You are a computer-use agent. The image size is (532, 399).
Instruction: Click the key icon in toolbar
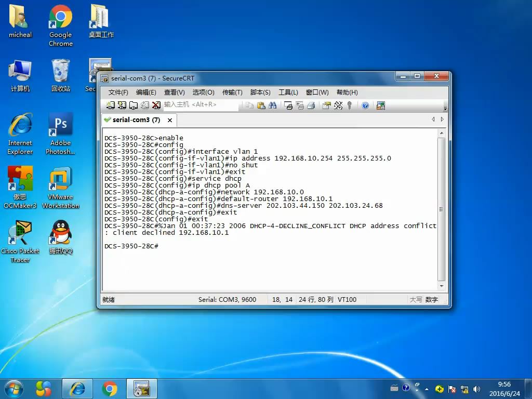click(x=350, y=105)
